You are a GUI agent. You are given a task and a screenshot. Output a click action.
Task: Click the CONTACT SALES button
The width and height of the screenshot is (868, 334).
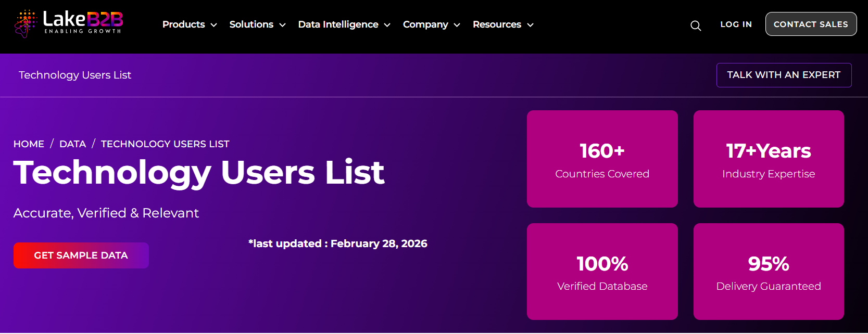(x=811, y=24)
